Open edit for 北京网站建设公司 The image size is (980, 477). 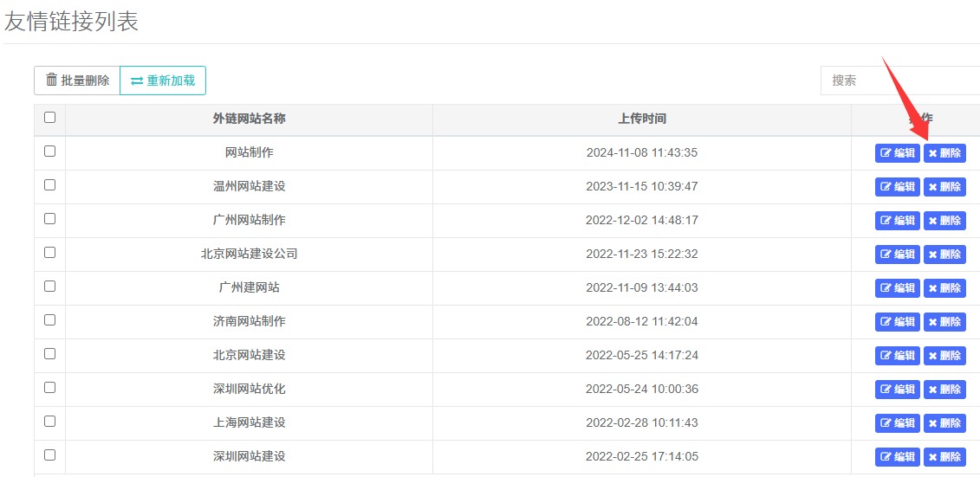coord(897,255)
